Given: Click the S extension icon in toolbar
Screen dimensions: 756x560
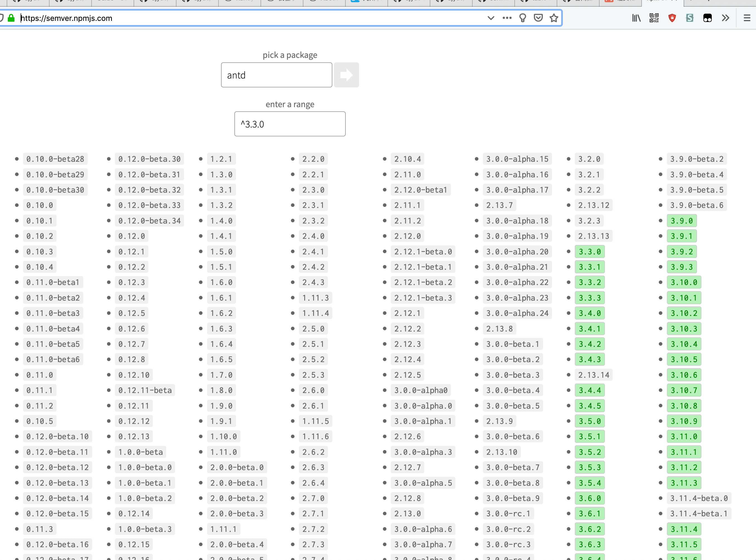Looking at the screenshot, I should [689, 18].
